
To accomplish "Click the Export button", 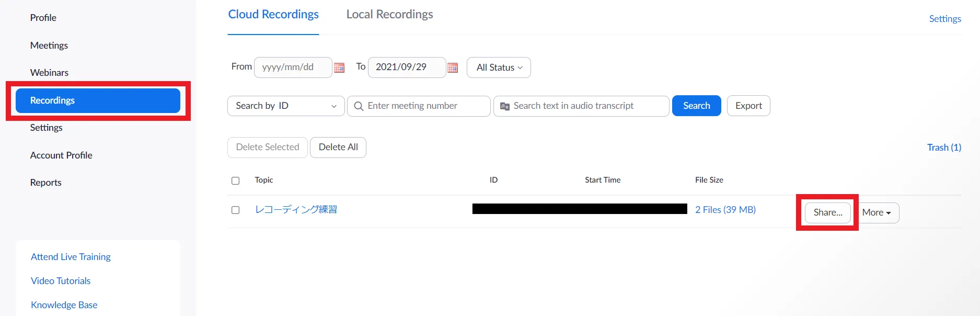I will point(748,106).
